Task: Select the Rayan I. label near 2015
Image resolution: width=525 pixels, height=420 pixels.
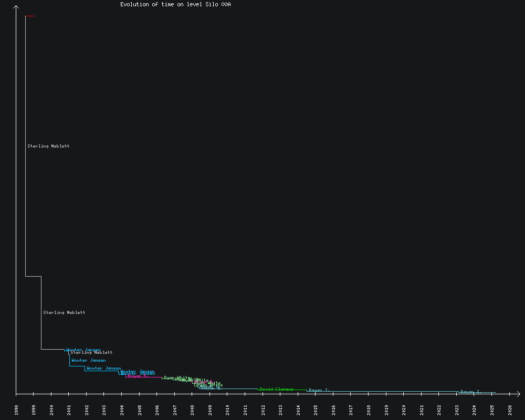Action: (x=319, y=390)
